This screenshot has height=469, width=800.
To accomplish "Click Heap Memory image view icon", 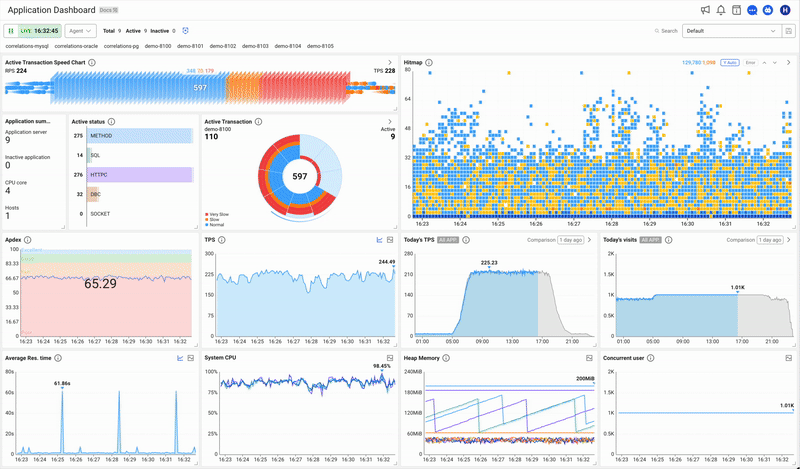I will [x=589, y=358].
